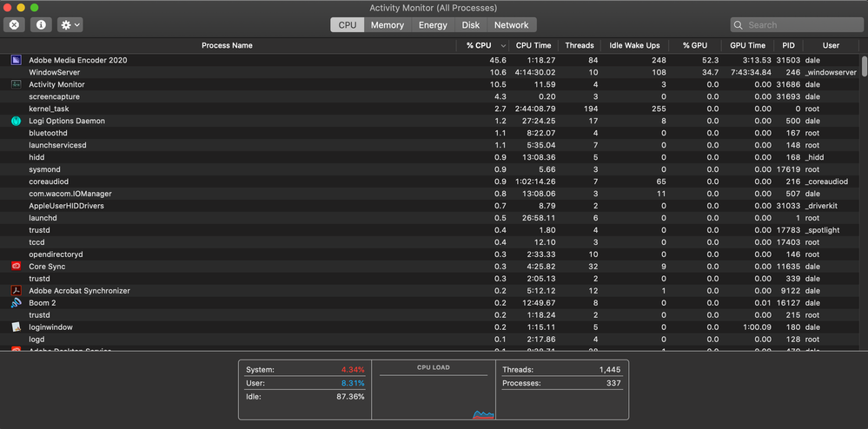Viewport: 868px width, 429px height.
Task: Open the gear actions dropdown menu
Action: [70, 25]
